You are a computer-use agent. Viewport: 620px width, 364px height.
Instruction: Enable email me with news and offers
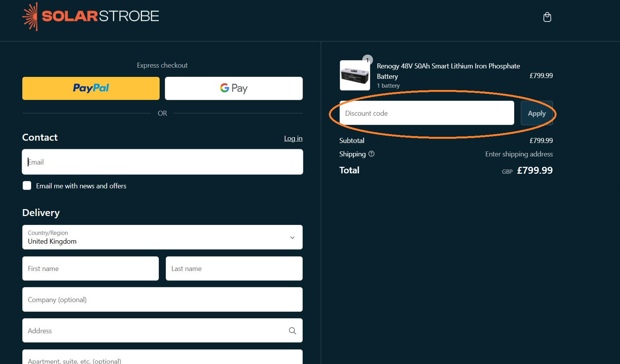[x=27, y=186]
